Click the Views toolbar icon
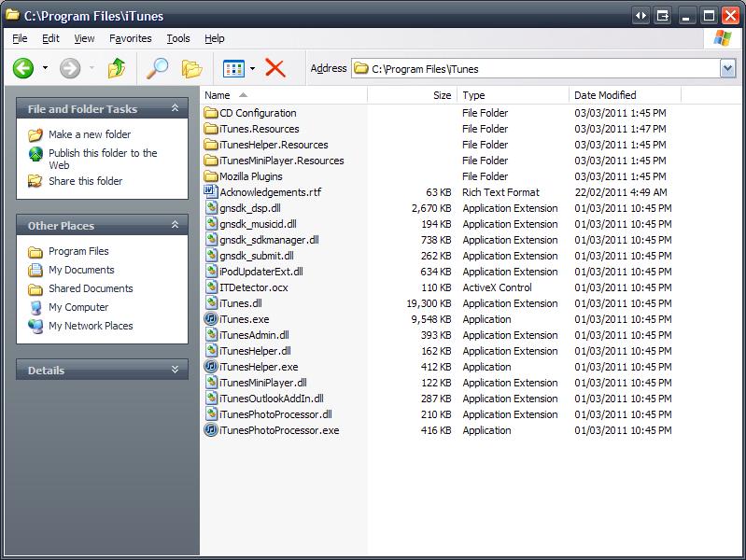The height and width of the screenshot is (560, 746). (233, 69)
